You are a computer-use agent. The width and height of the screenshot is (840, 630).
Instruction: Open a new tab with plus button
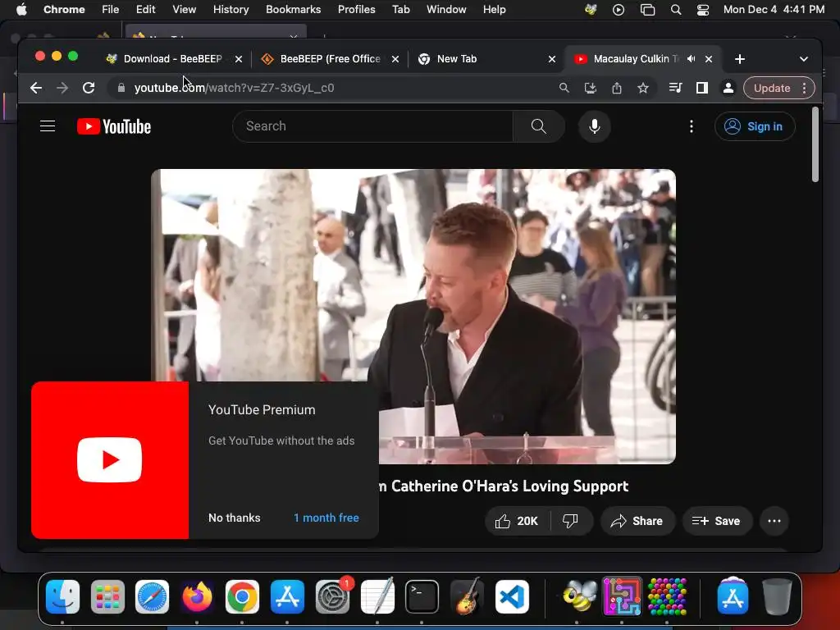[740, 59]
